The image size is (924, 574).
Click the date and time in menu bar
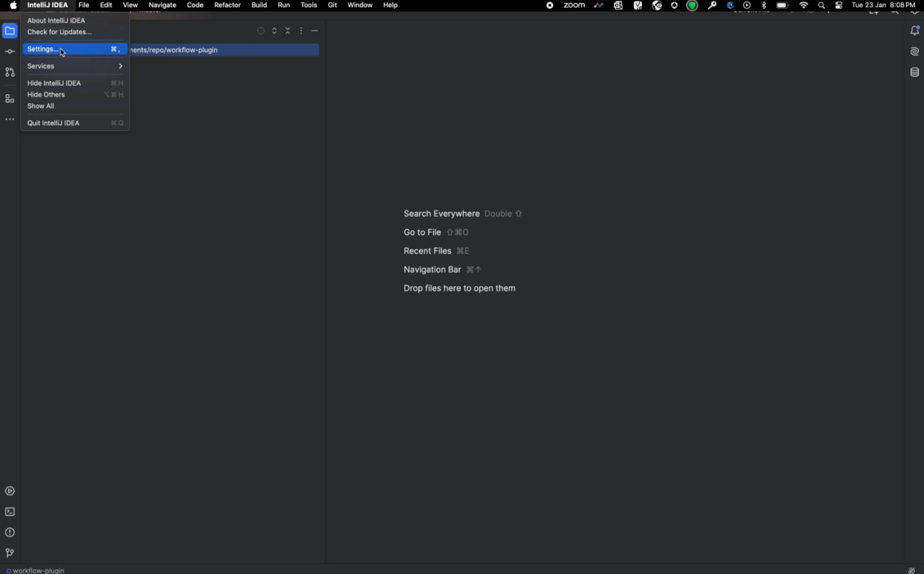pos(884,5)
